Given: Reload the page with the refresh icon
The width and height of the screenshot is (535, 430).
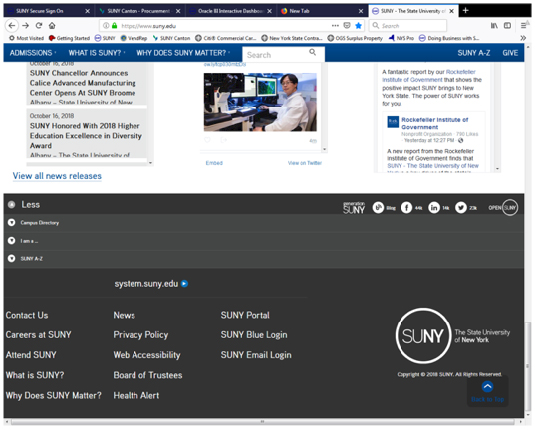Looking at the screenshot, I should point(39,26).
